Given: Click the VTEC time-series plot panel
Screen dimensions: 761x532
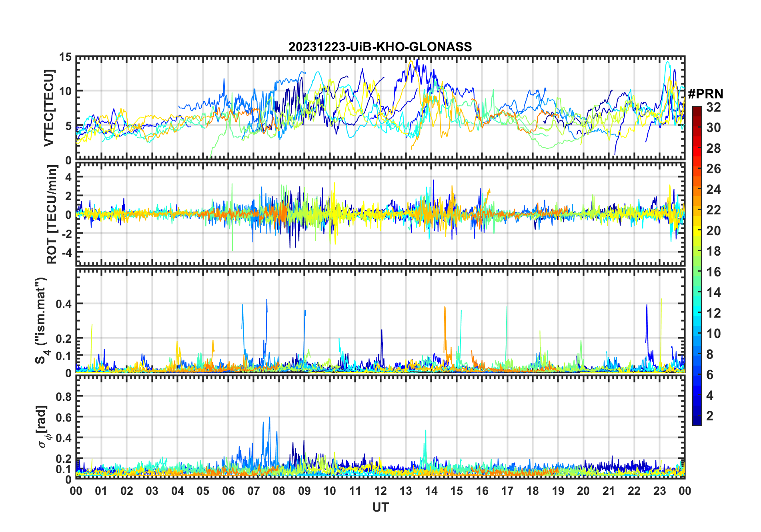Looking at the screenshot, I should pyautogui.click(x=380, y=108).
